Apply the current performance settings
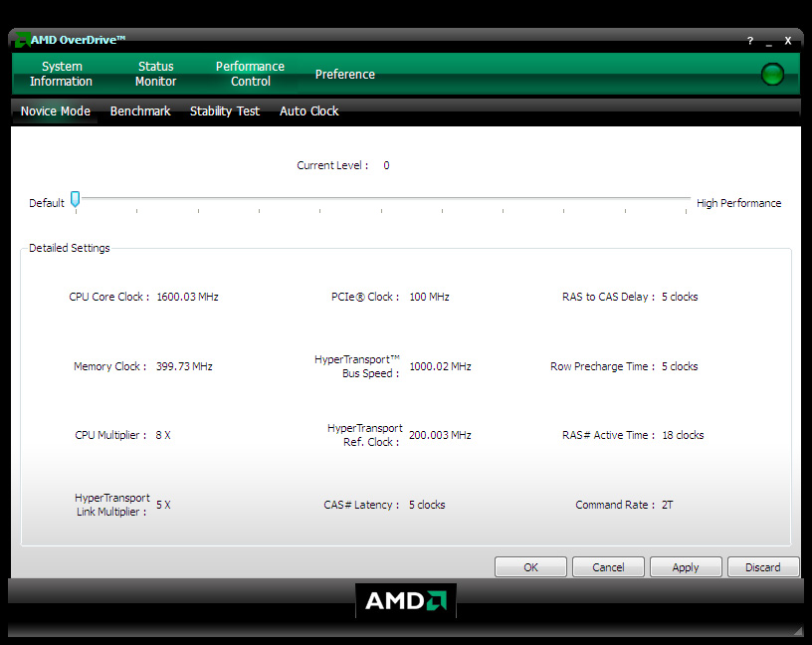Screen dimensions: 812x645 click(x=686, y=567)
